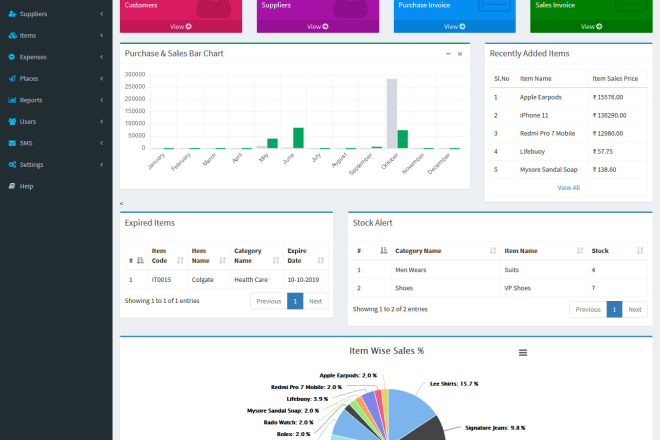
Task: View the Suppliers card
Action: tap(318, 27)
